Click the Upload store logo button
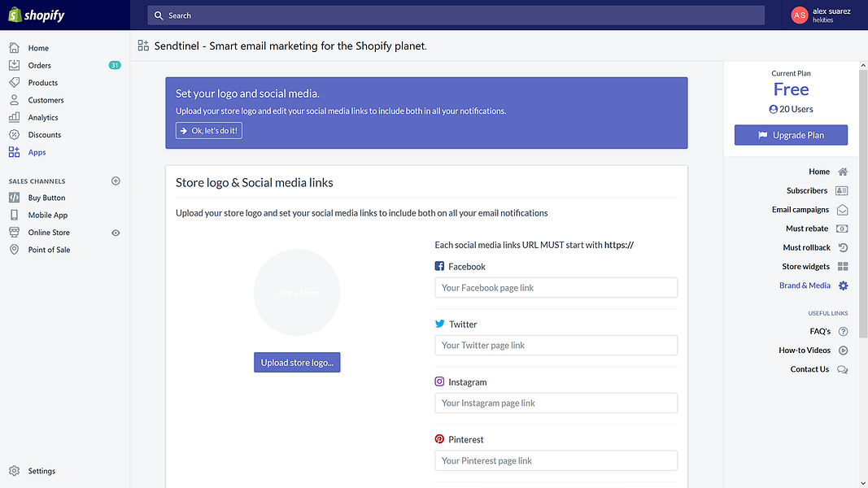868x488 pixels. pos(297,363)
